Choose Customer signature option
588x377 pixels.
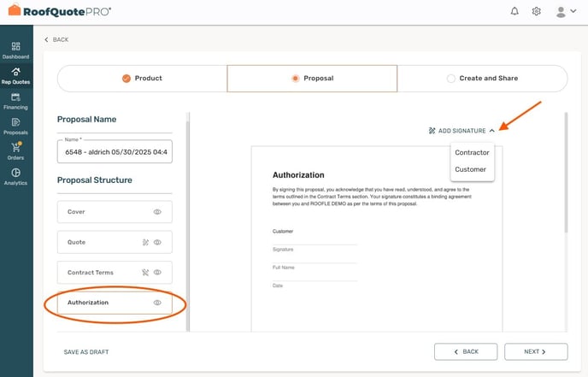(x=470, y=169)
